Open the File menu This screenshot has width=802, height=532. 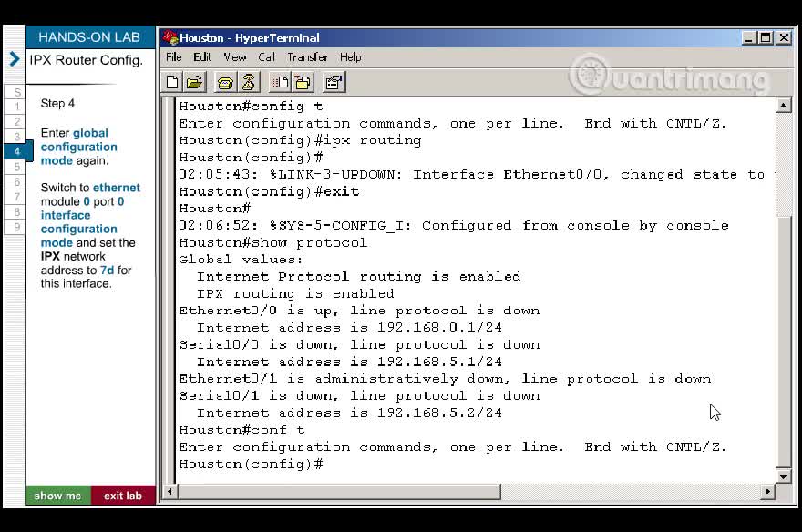[x=174, y=57]
